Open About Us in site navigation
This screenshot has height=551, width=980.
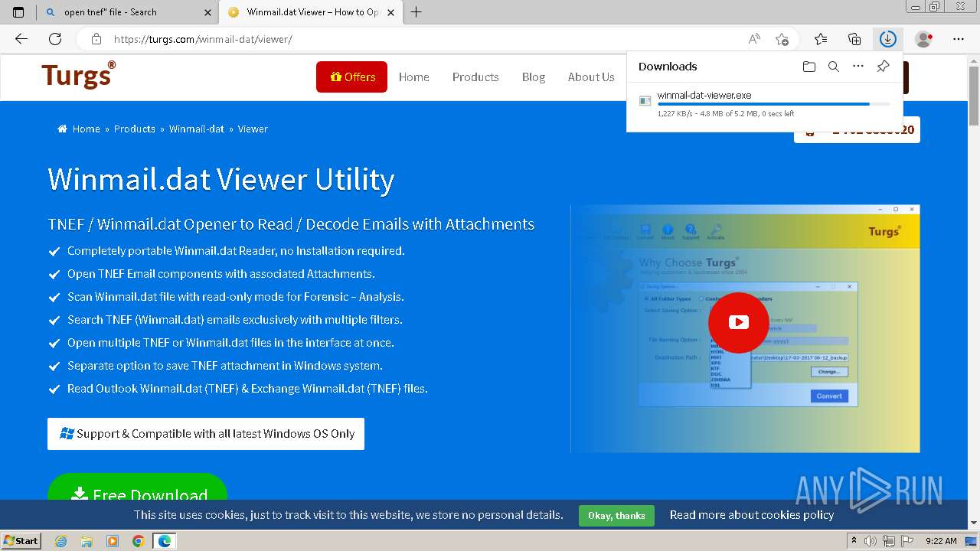click(x=591, y=77)
